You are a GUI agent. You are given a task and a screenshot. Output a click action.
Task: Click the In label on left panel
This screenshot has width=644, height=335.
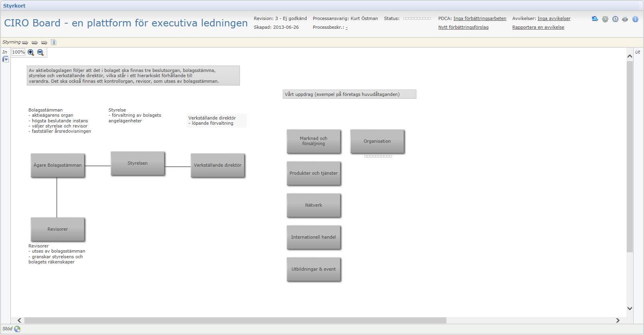(5, 52)
